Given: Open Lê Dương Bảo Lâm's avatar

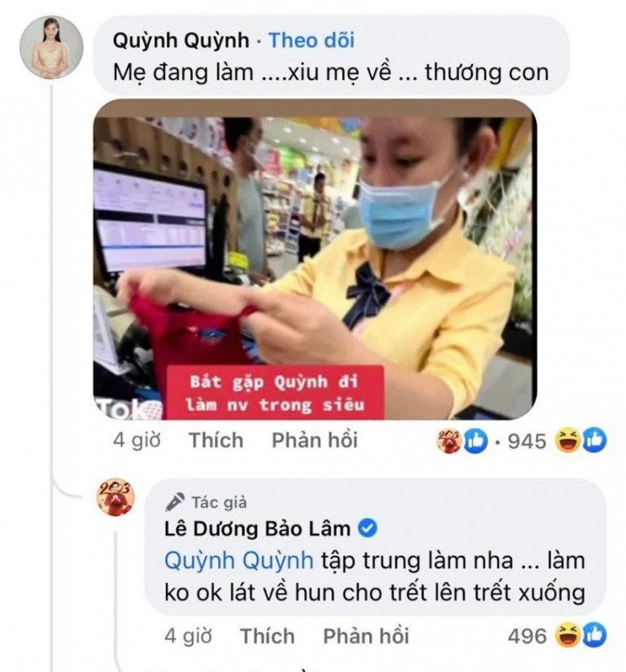Looking at the screenshot, I should click(116, 497).
